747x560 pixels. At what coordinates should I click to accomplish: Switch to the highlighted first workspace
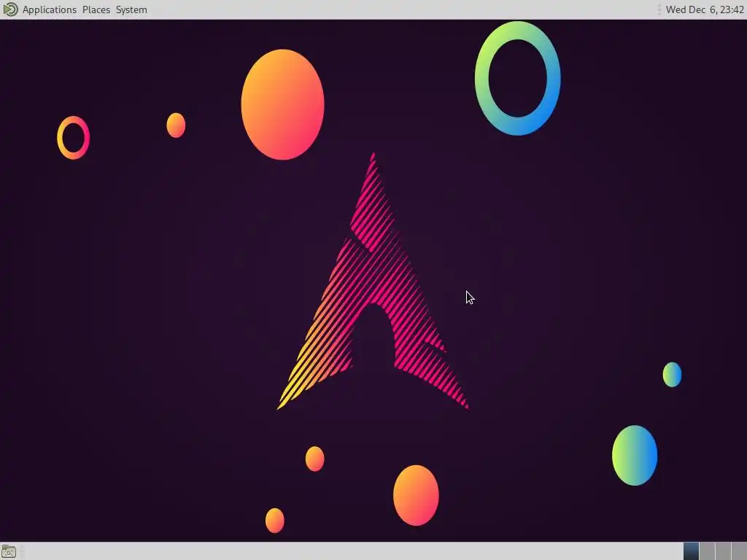pyautogui.click(x=692, y=551)
